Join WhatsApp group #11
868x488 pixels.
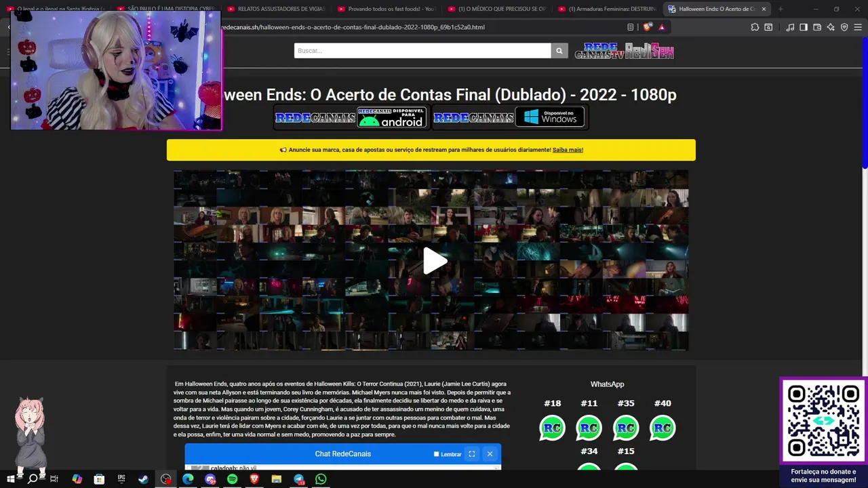tap(589, 428)
